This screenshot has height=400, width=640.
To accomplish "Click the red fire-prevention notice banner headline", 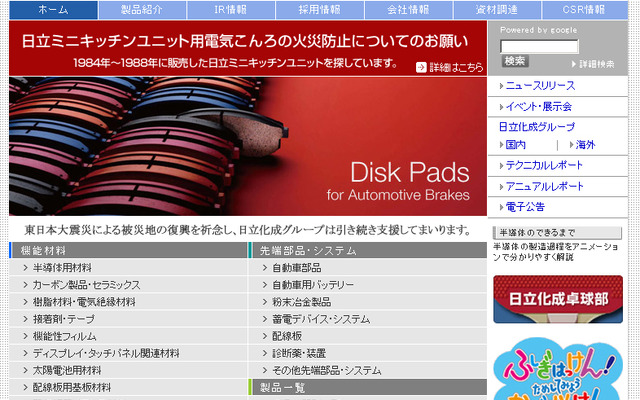I will pos(245,41).
